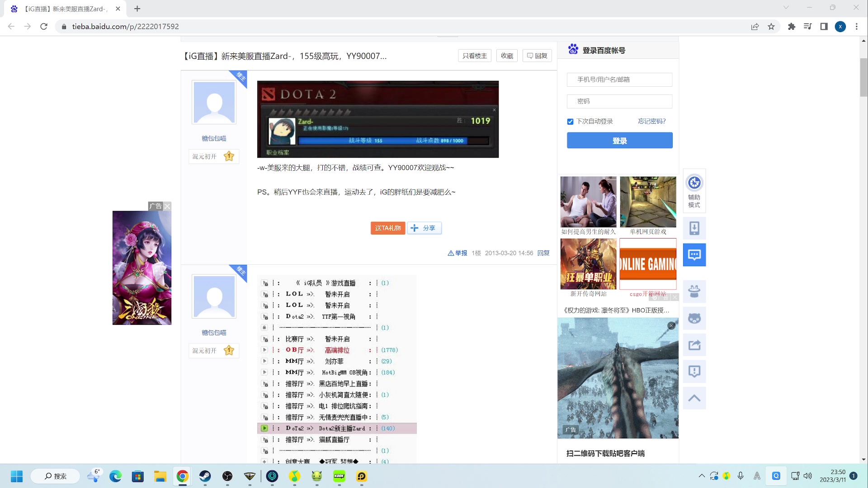The width and height of the screenshot is (868, 488).
Task: Open Chrome tab search dropdown chevron
Action: pyautogui.click(x=786, y=8)
